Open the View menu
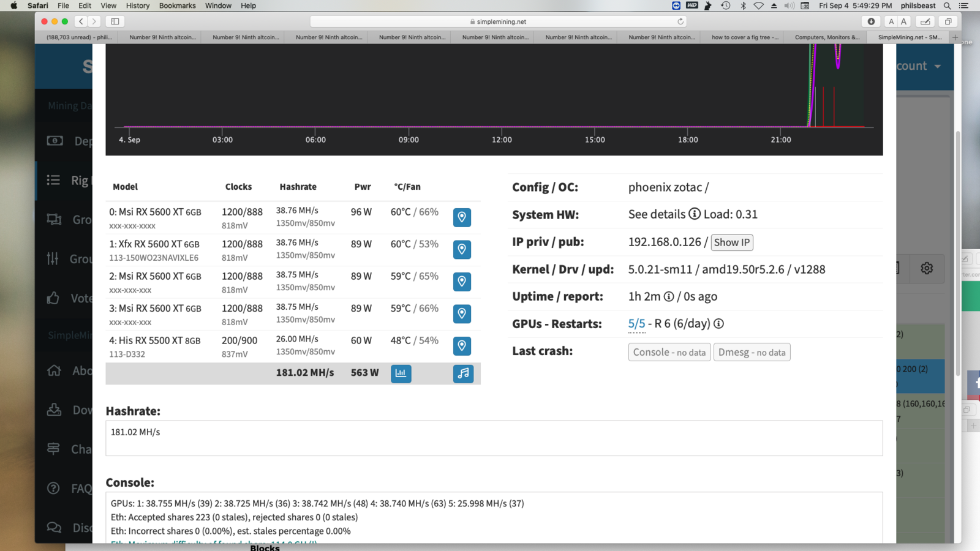 108,6
